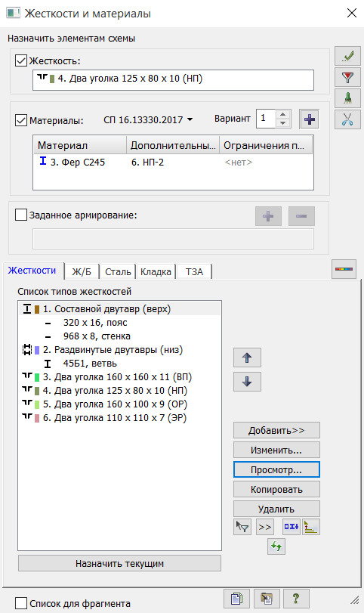
Task: Add a materials variant with the plus icon
Action: point(310,119)
